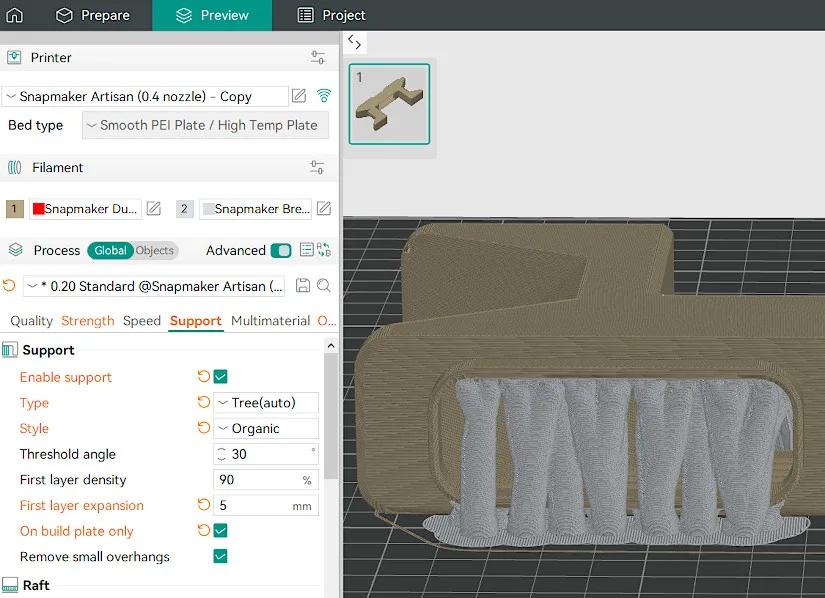
Task: Reset First layer expansion value
Action: (x=204, y=505)
